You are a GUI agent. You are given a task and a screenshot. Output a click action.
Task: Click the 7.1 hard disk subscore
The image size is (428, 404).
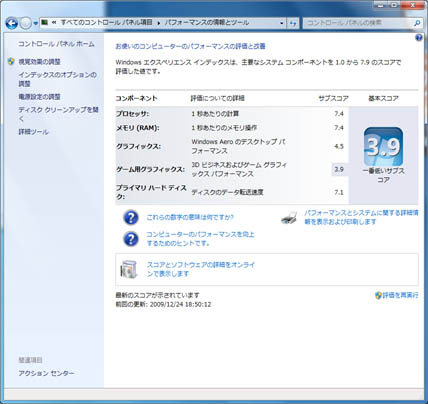point(339,192)
